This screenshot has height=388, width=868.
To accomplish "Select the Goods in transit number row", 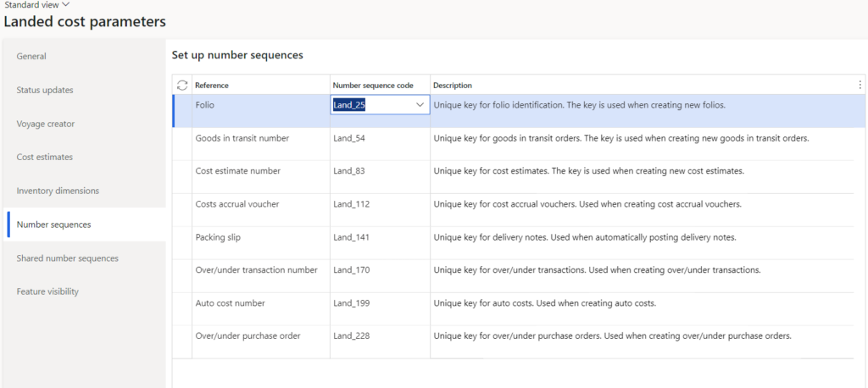I will point(242,138).
